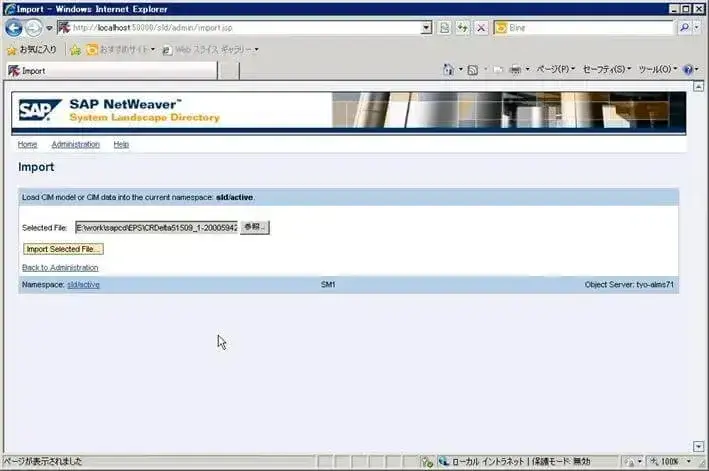This screenshot has height=471, width=709.
Task: Open the Web スライス ギャラリー item
Action: pyautogui.click(x=210, y=50)
